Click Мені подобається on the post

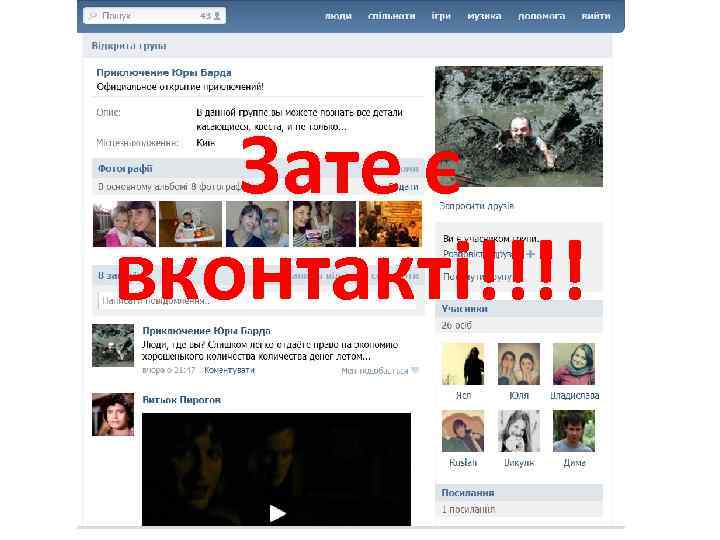[374, 371]
